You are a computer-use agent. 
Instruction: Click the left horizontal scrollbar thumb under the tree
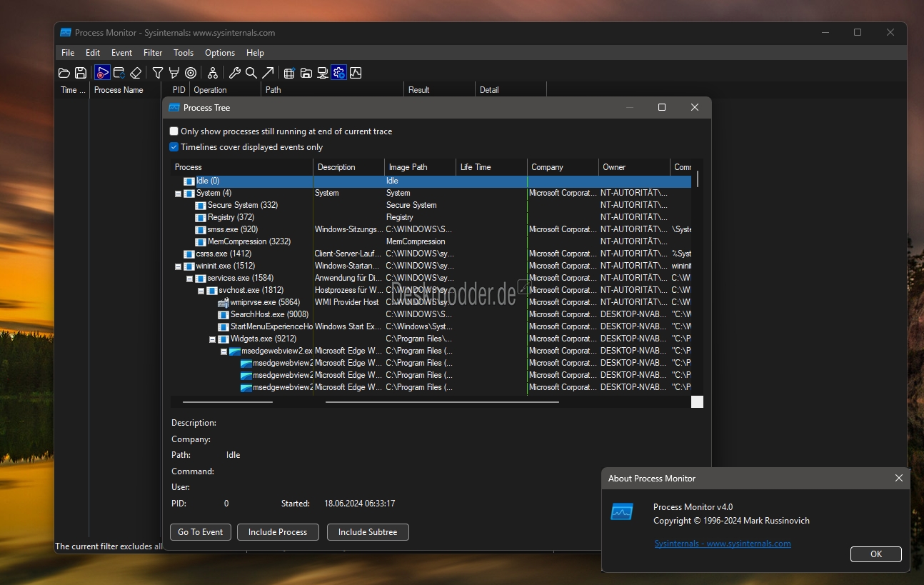pos(228,402)
